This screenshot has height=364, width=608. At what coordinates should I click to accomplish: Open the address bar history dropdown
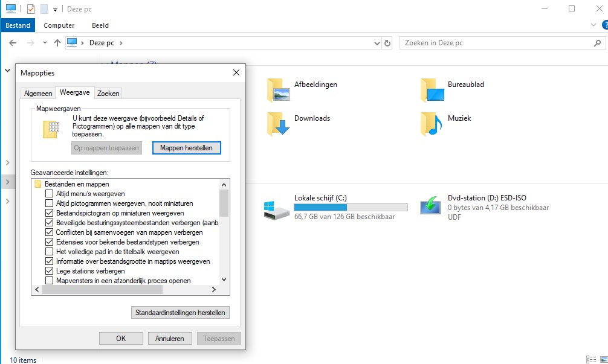[377, 43]
